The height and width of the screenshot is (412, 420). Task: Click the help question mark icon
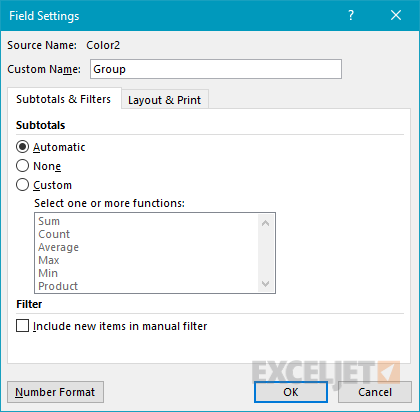point(351,15)
